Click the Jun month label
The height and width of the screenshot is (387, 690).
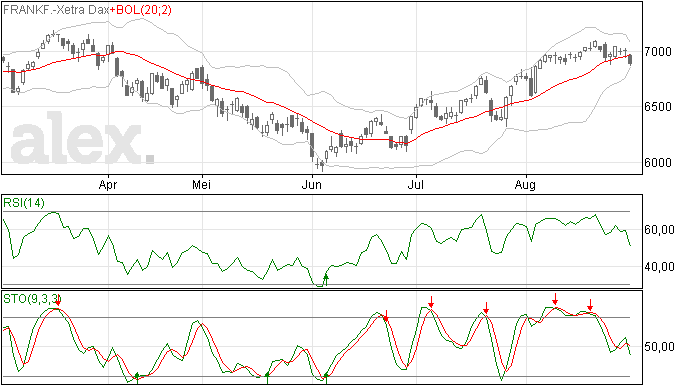pos(312,184)
